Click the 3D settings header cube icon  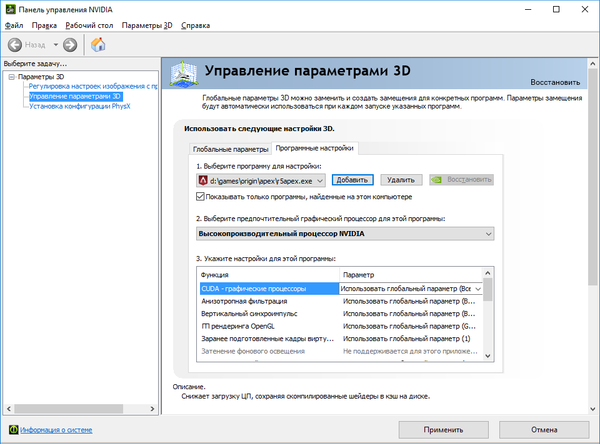click(x=184, y=73)
